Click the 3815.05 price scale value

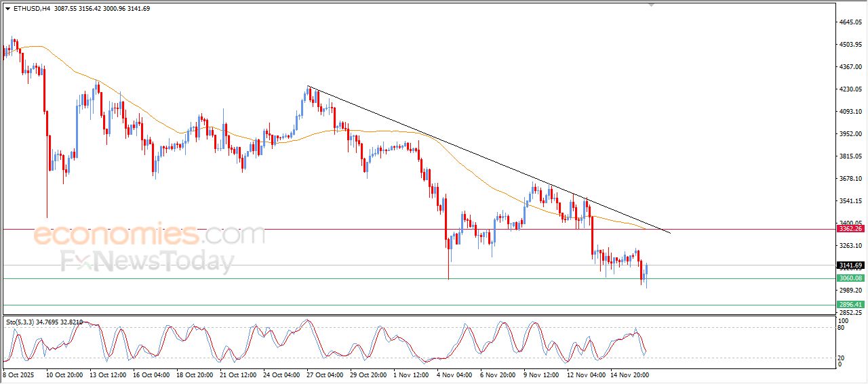[x=850, y=156]
